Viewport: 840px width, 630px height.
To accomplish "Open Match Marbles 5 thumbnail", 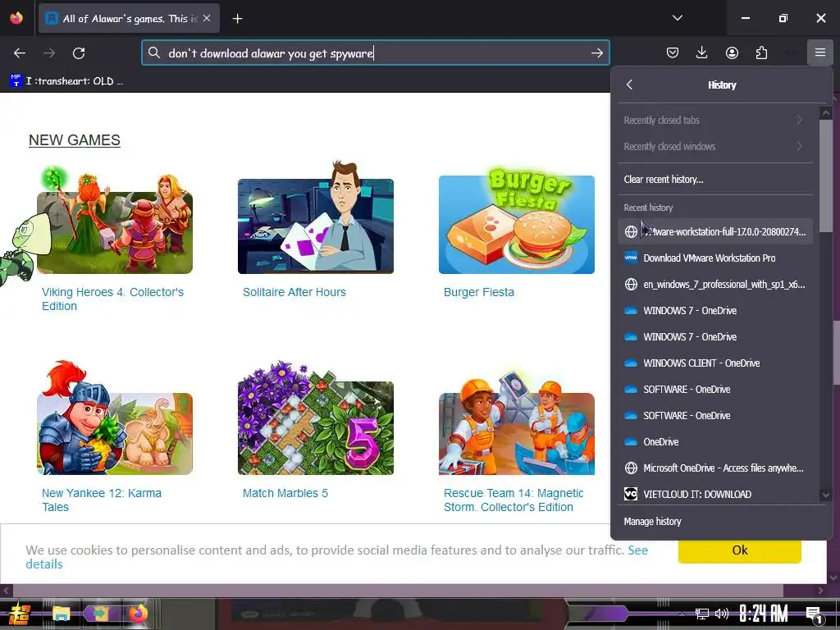I will [316, 419].
